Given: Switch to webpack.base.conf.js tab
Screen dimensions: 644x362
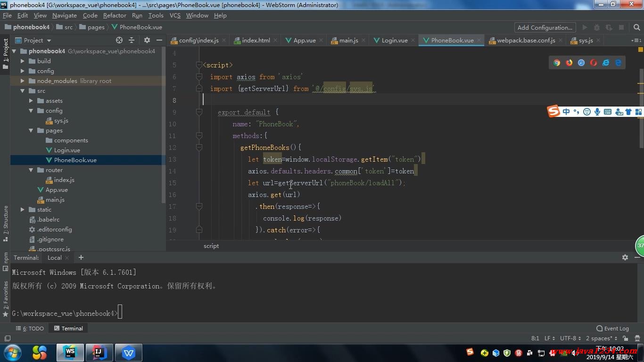Looking at the screenshot, I should (526, 40).
